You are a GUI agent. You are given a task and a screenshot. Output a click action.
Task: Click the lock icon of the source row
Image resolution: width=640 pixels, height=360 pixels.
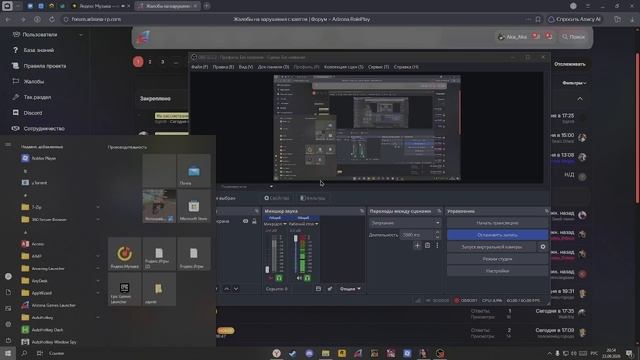(x=254, y=221)
